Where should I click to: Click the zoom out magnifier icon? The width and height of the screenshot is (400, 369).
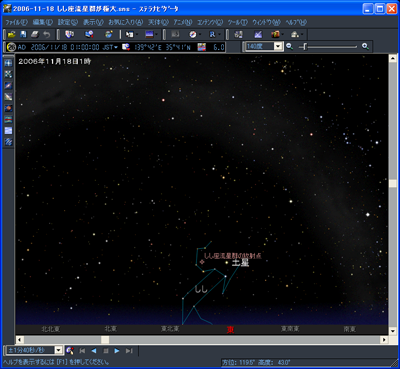click(290, 47)
